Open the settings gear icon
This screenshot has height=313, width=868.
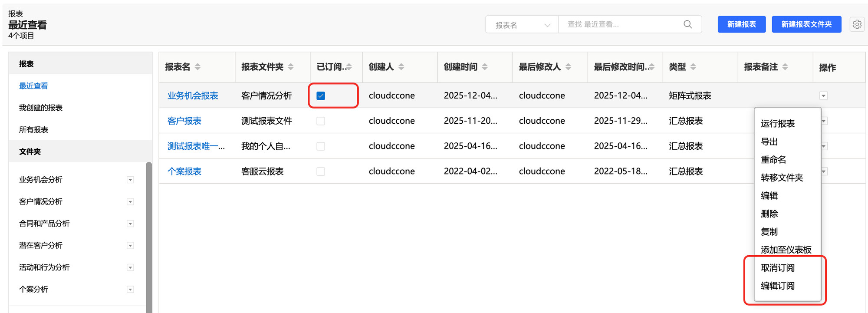857,24
